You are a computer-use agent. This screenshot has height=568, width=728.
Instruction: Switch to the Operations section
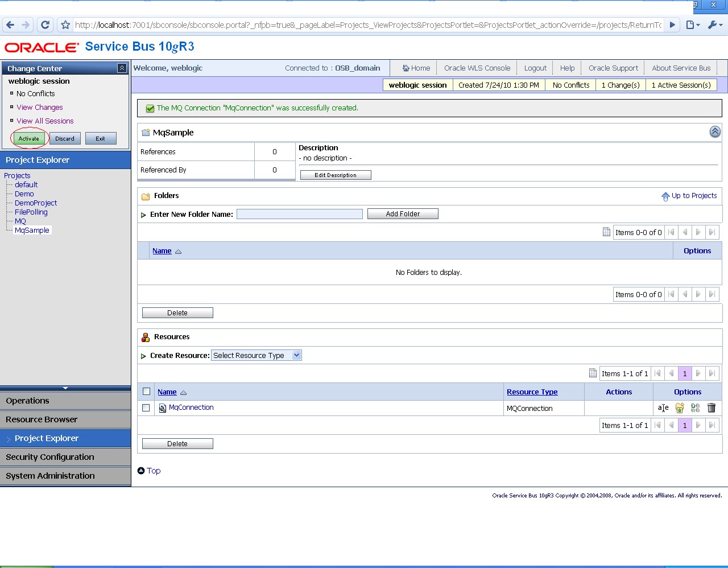[x=65, y=401]
